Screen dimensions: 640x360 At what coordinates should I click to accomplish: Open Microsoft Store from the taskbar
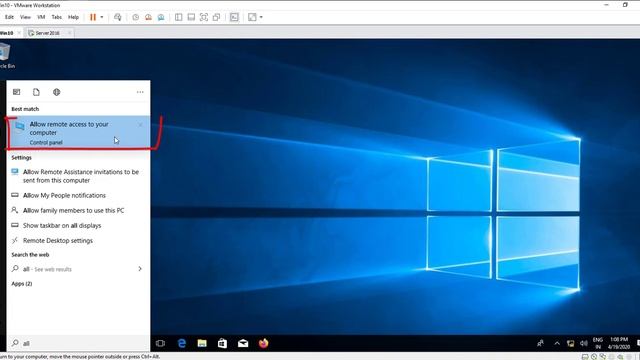click(222, 343)
